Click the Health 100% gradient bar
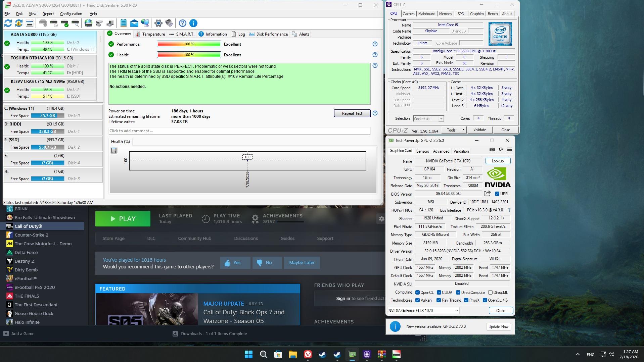 (x=189, y=55)
